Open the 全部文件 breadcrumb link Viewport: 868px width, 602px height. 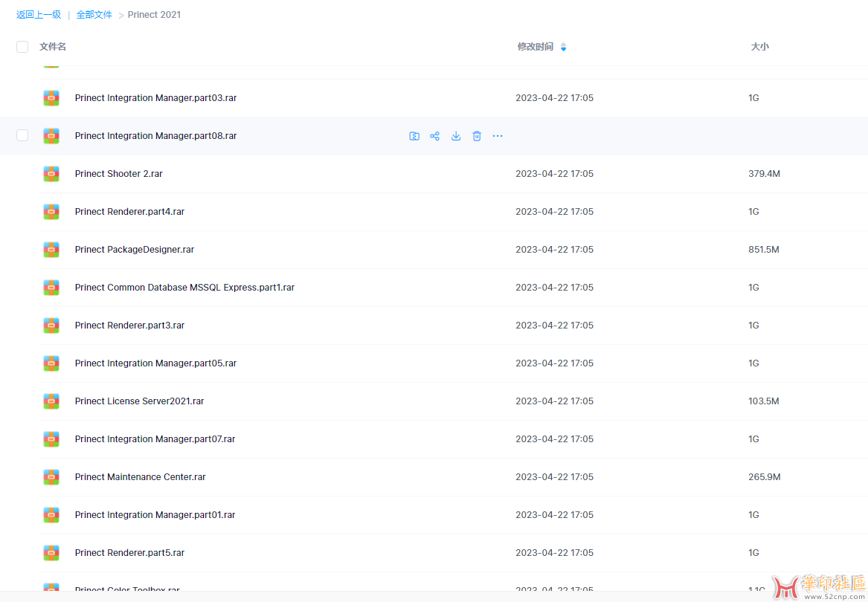[x=94, y=15]
